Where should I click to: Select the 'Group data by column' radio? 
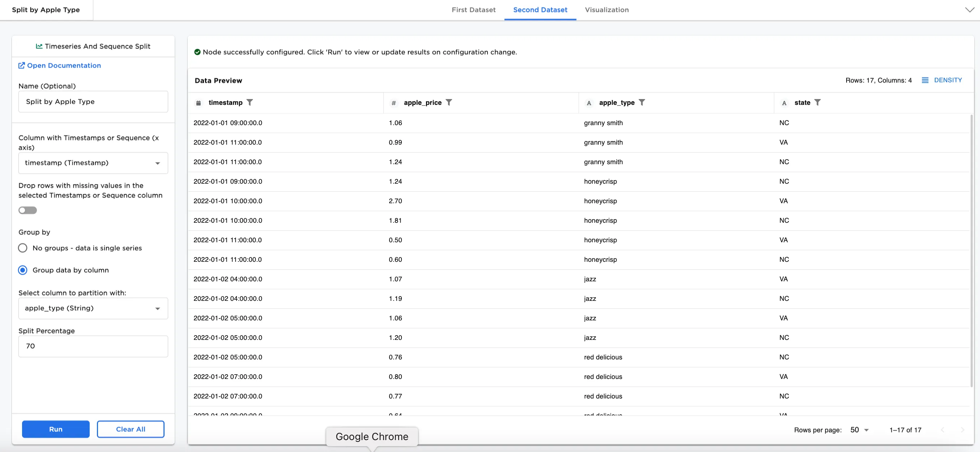pos(23,270)
